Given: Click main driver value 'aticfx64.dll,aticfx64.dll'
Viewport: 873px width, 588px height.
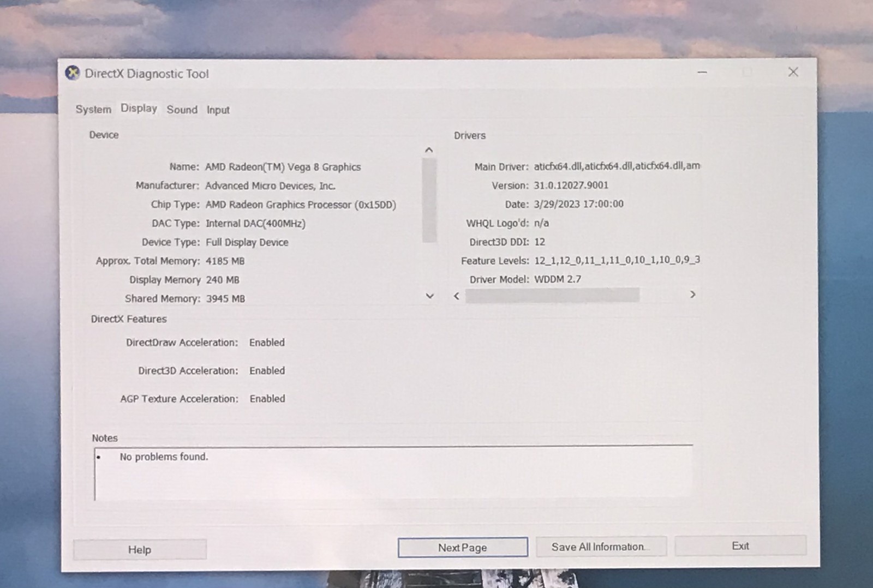Looking at the screenshot, I should pyautogui.click(x=617, y=166).
